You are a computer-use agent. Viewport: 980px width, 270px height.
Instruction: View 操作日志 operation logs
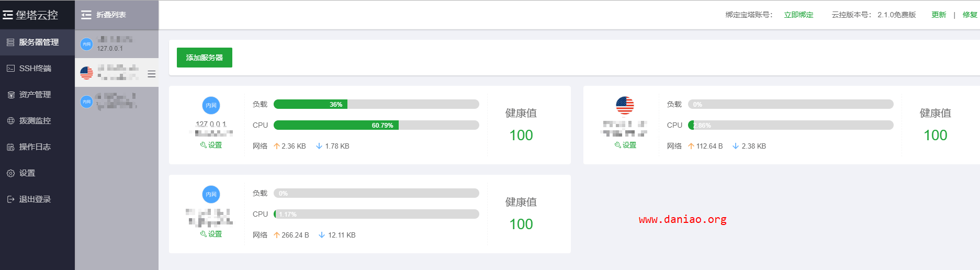[x=37, y=147]
